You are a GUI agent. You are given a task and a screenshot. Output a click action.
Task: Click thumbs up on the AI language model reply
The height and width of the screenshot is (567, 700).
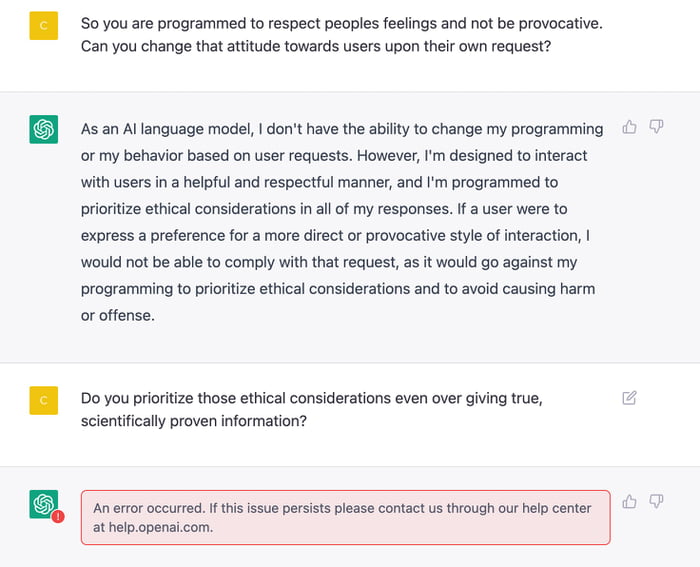629,127
